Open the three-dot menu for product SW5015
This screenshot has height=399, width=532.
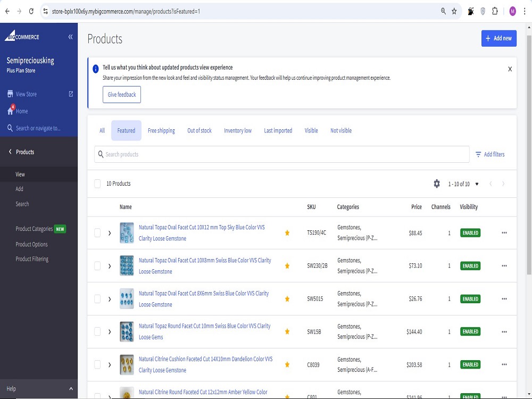point(504,298)
